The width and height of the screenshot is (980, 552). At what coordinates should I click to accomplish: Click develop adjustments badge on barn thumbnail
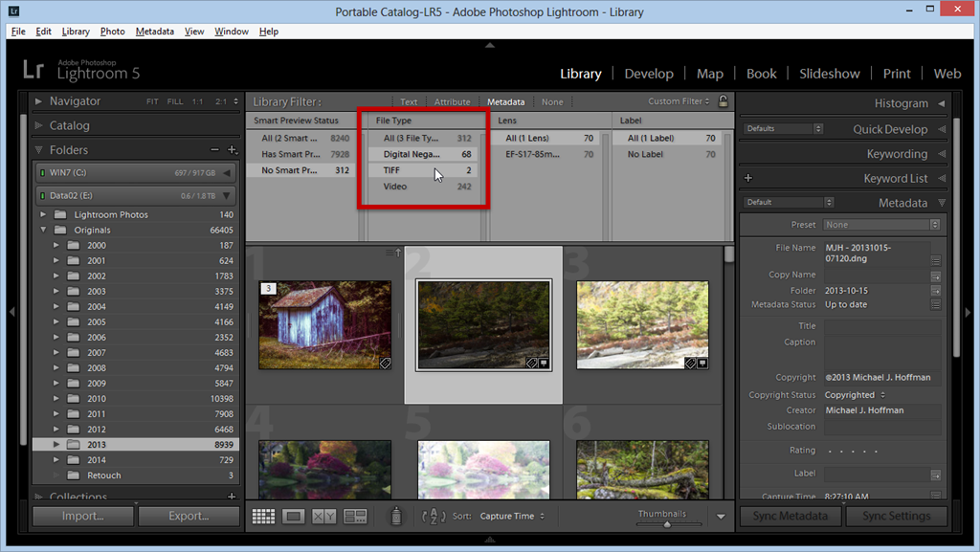pos(385,363)
